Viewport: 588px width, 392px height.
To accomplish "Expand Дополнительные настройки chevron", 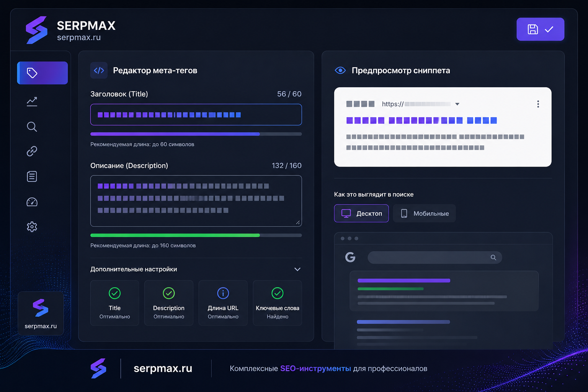I will coord(297,269).
